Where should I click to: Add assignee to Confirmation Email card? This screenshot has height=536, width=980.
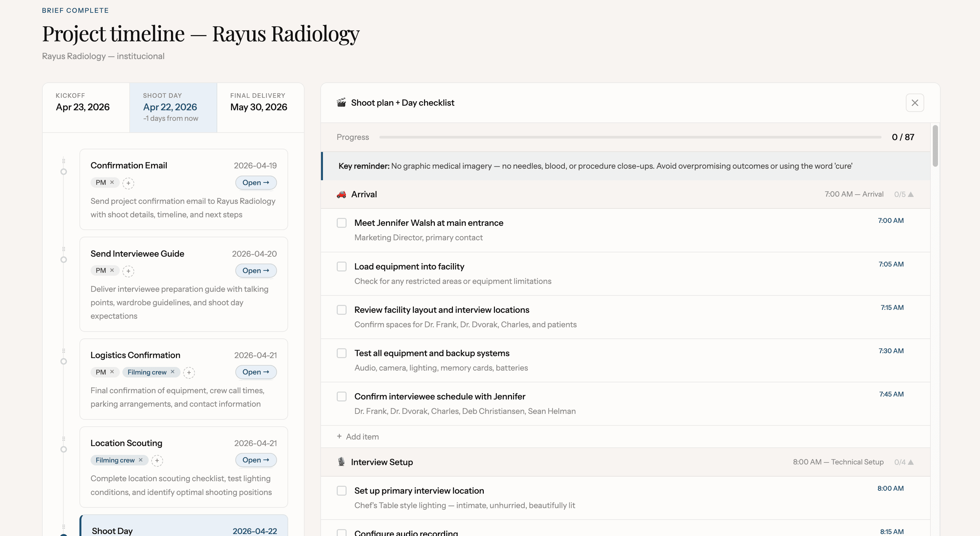click(x=129, y=183)
